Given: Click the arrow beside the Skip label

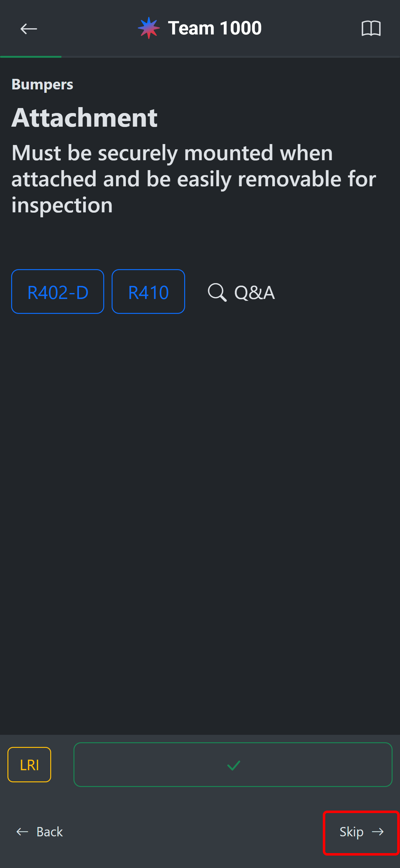Looking at the screenshot, I should (378, 832).
